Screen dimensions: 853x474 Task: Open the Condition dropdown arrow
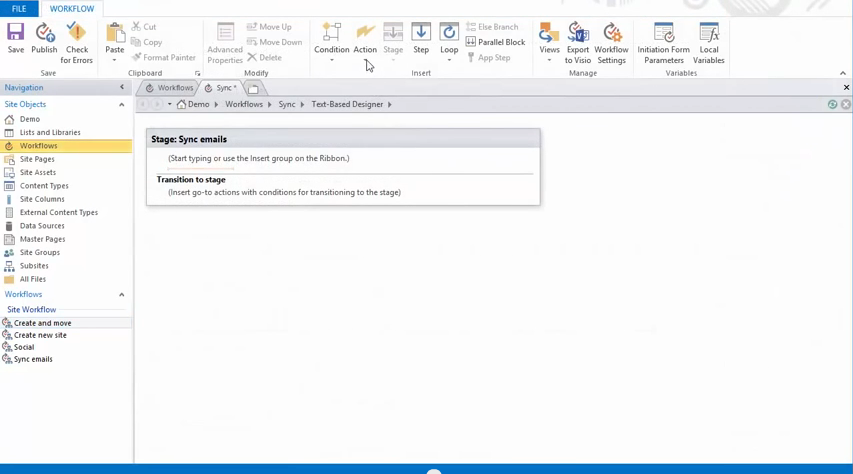click(331, 60)
